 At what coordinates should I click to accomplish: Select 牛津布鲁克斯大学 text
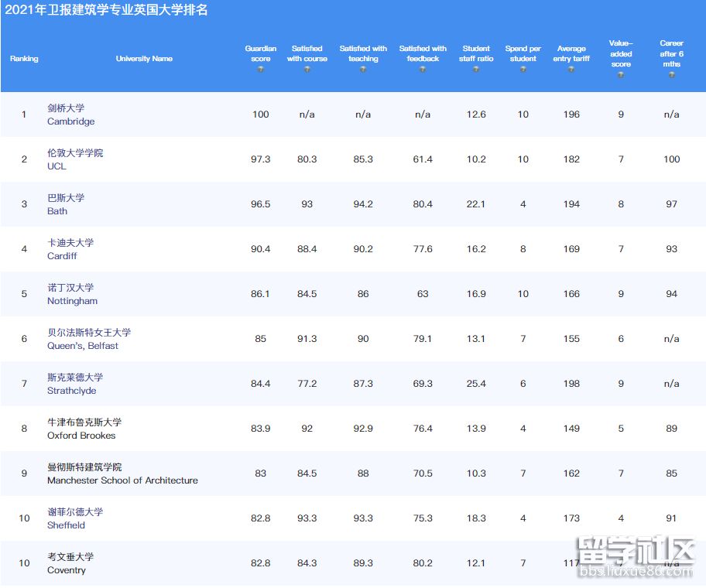84,422
